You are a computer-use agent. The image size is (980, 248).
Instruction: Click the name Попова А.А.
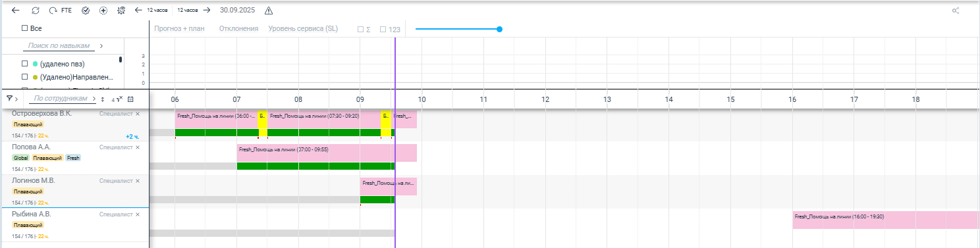(31, 147)
